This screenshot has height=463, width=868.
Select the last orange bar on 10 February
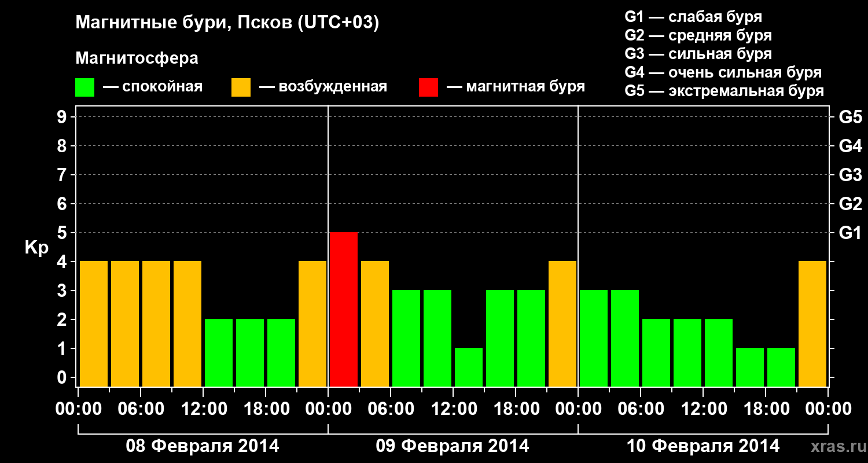(x=812, y=324)
